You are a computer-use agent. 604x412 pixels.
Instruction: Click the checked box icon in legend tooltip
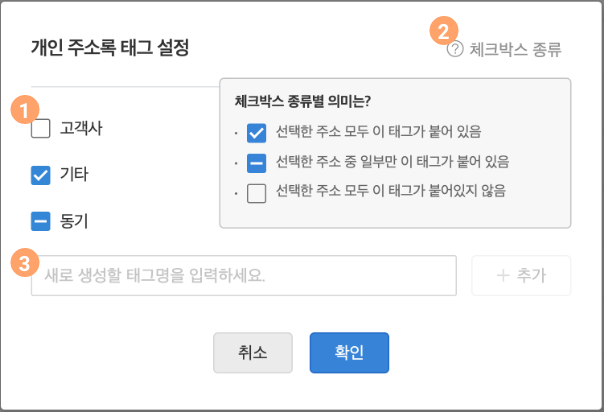(257, 133)
